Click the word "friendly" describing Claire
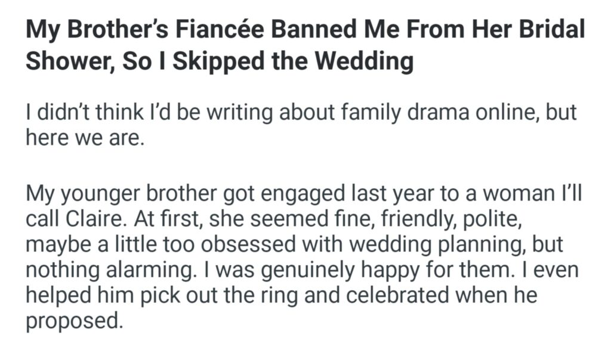Viewport: 611px width, 364px height. pos(382,219)
